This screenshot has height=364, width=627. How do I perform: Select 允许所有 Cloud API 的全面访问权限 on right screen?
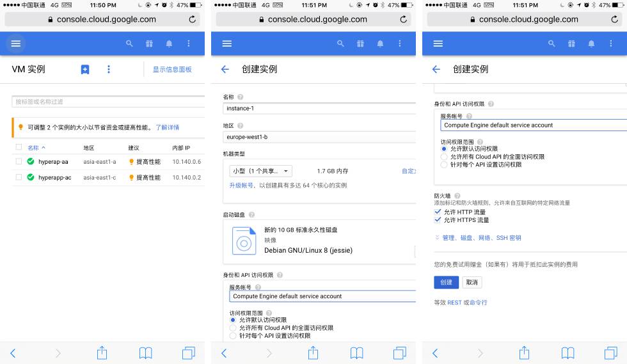(444, 157)
